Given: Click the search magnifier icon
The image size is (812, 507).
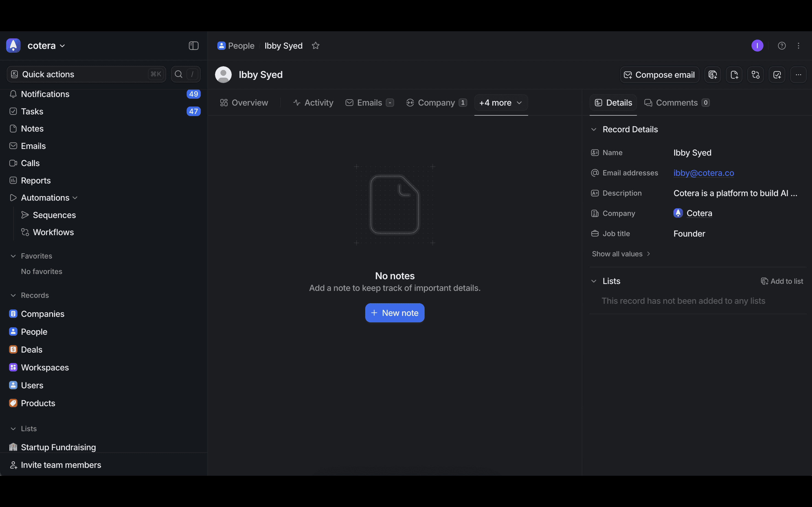Looking at the screenshot, I should coord(179,74).
